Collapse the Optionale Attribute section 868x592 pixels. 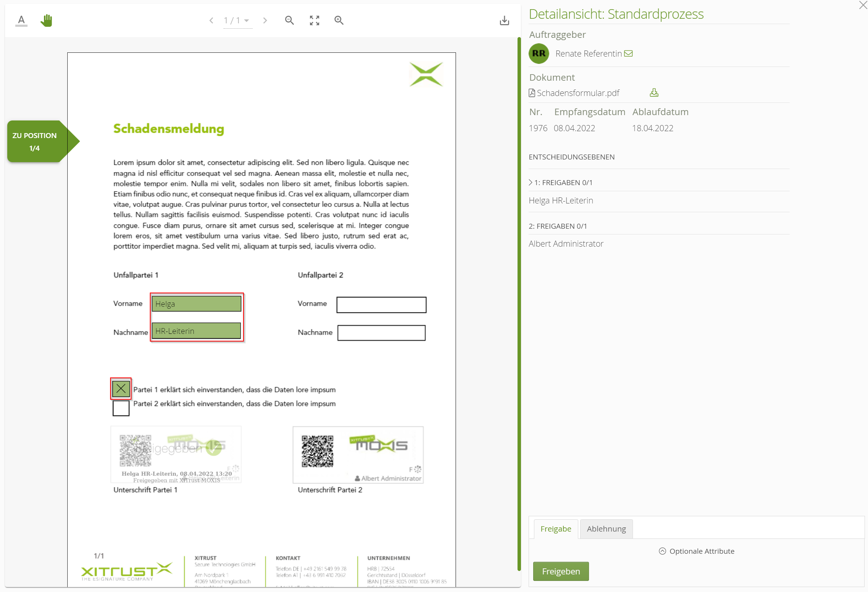662,551
